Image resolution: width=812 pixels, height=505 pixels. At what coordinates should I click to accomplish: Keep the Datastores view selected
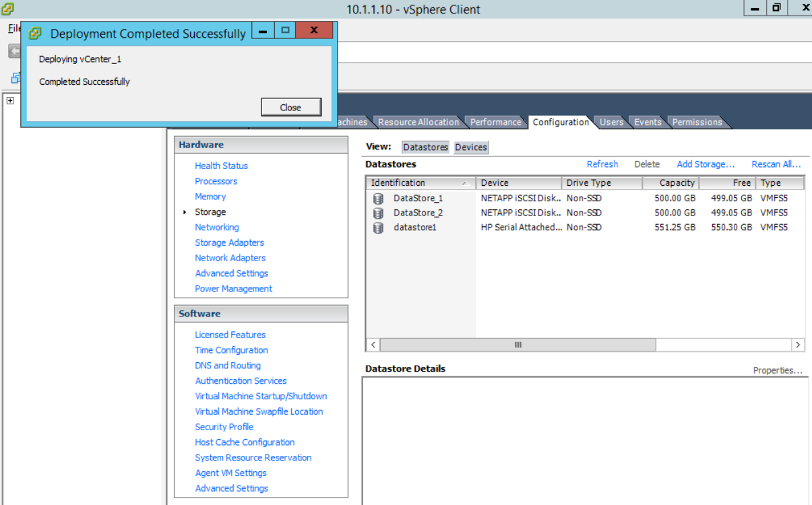[425, 147]
